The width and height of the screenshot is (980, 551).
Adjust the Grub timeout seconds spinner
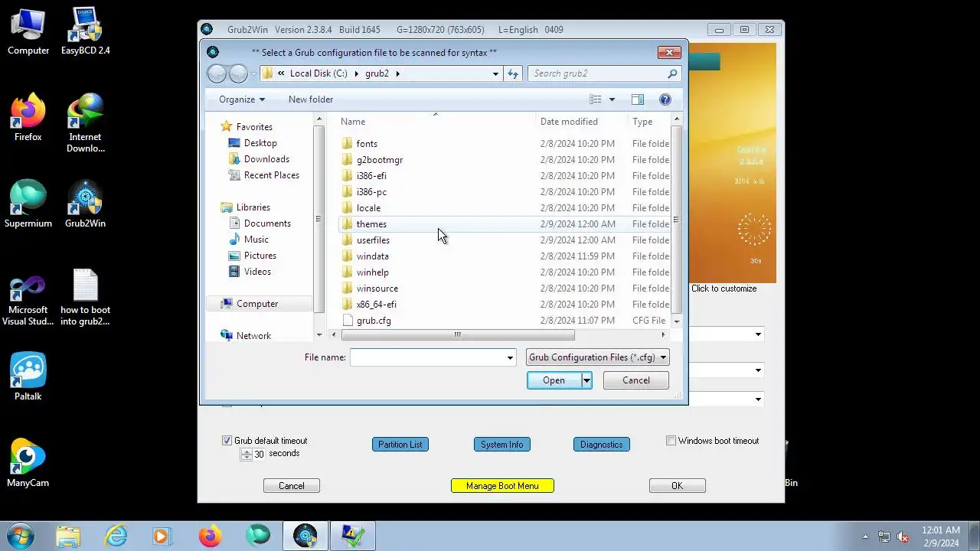tap(246, 454)
